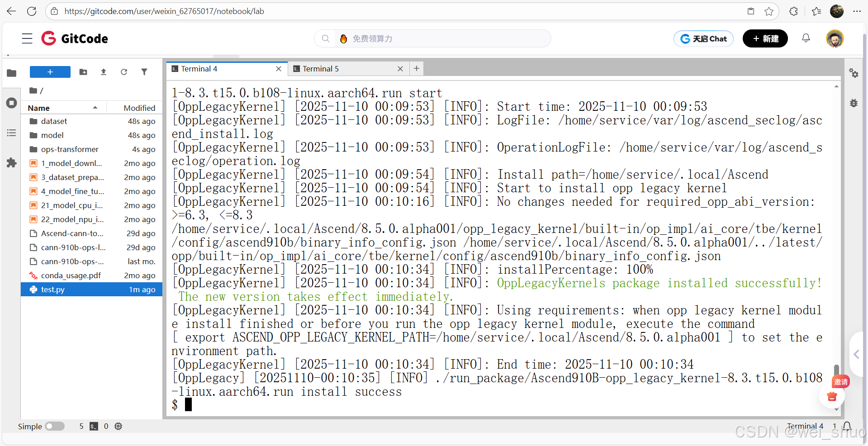Open the ops-transformer folder
868x446 pixels.
(92, 149)
